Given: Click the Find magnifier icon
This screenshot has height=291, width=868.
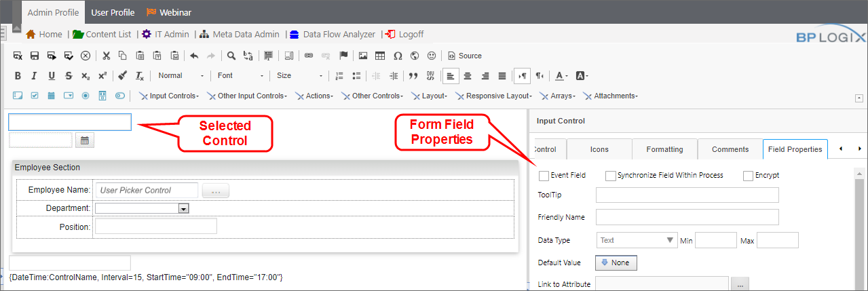Looking at the screenshot, I should 231,56.
